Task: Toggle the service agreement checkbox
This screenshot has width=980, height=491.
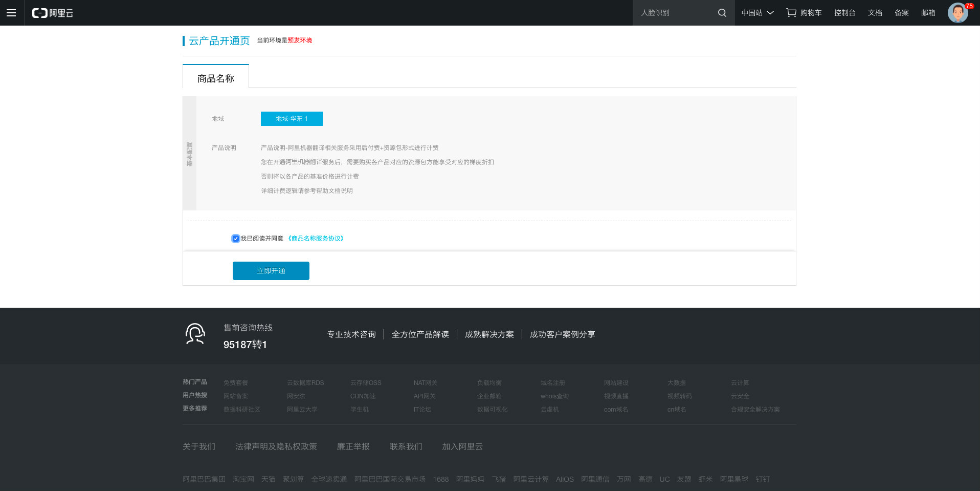Action: click(235, 239)
